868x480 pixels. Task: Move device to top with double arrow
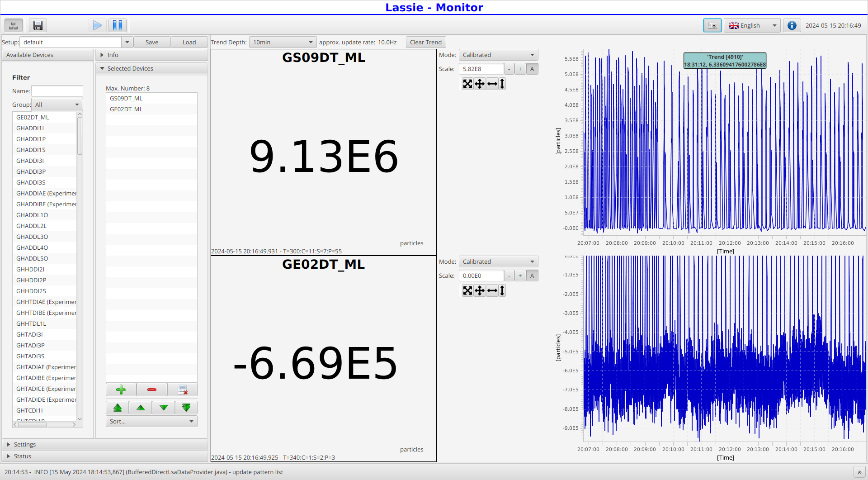tap(118, 408)
